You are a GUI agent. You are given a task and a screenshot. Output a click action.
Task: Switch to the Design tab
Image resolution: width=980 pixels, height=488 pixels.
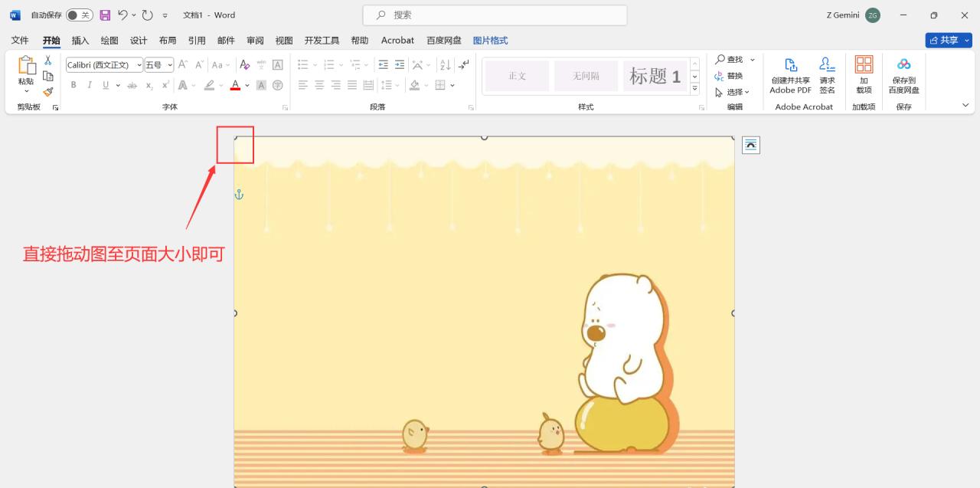click(139, 41)
